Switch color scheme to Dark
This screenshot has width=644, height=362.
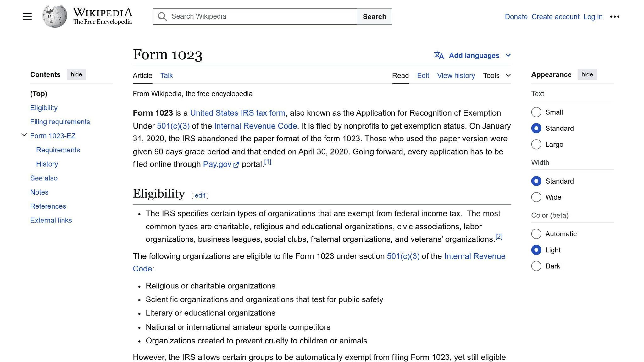tap(536, 266)
